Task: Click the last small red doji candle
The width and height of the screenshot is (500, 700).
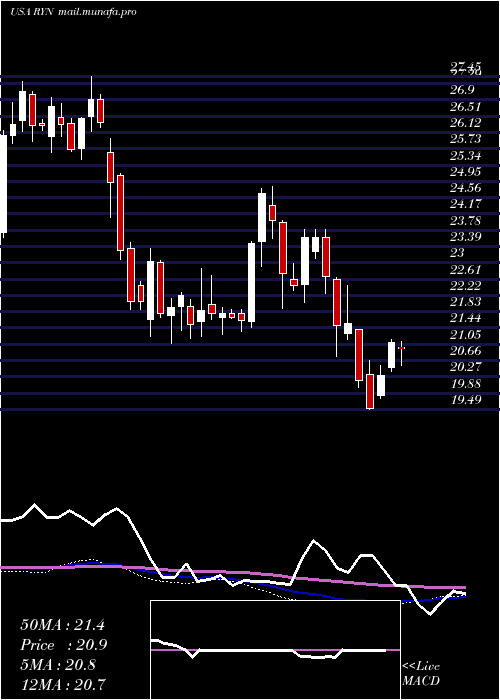Action: pyautogui.click(x=401, y=347)
